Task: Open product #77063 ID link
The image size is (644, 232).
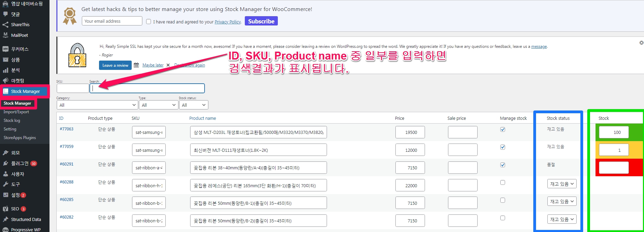Action: [x=66, y=129]
